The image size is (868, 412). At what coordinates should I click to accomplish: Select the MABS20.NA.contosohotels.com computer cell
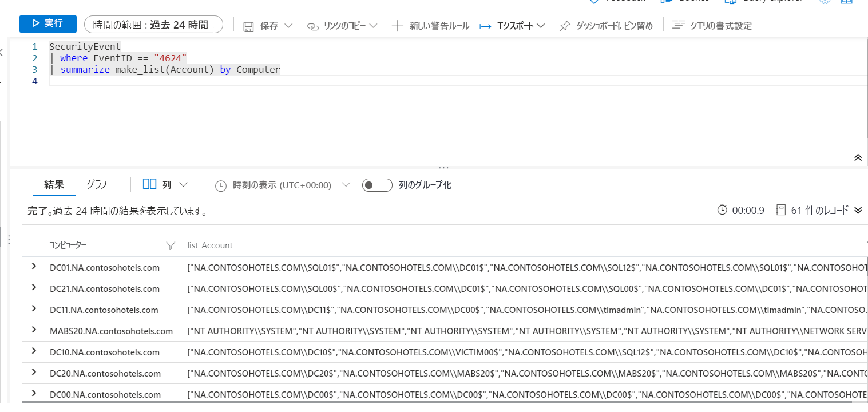[111, 331]
